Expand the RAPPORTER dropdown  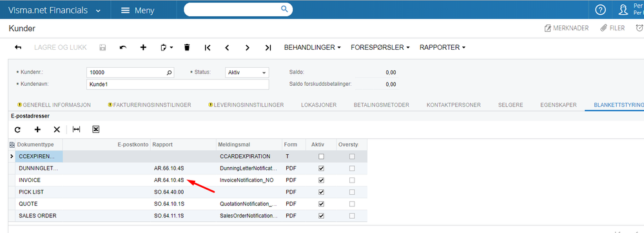(442, 47)
